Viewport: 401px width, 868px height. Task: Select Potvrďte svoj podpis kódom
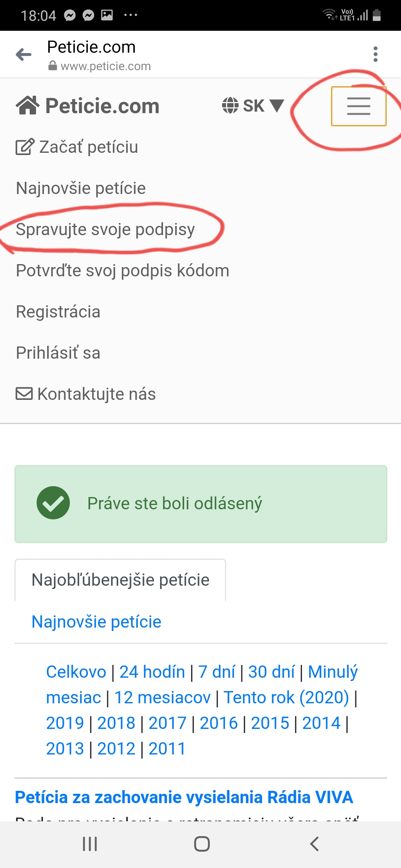123,270
